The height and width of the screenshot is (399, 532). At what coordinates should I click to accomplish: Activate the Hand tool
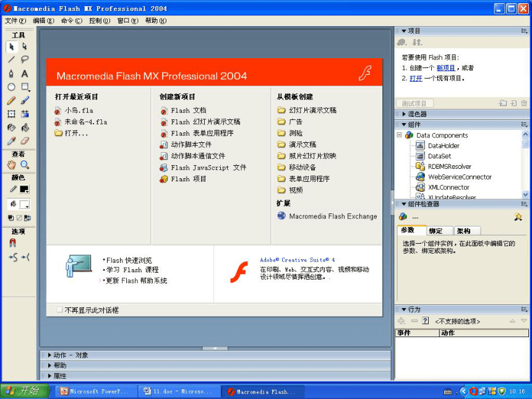[x=12, y=165]
